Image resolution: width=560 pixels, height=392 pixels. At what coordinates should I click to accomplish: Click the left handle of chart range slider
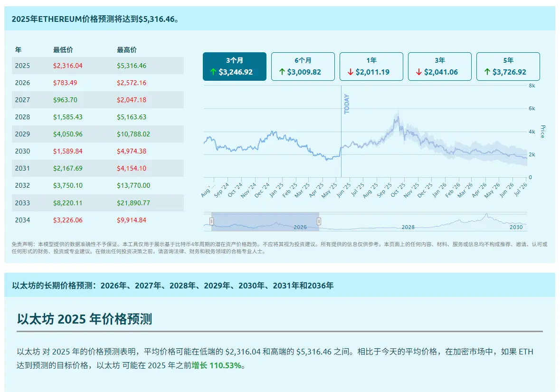pos(211,221)
